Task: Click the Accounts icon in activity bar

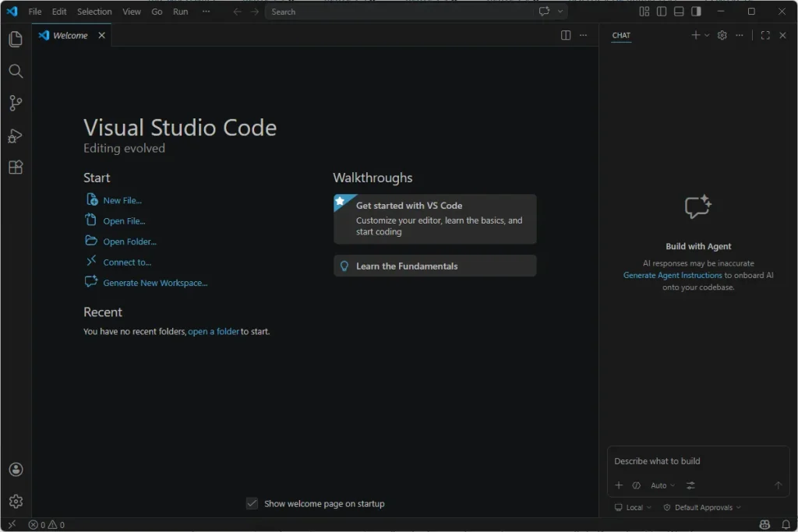Action: 16,470
